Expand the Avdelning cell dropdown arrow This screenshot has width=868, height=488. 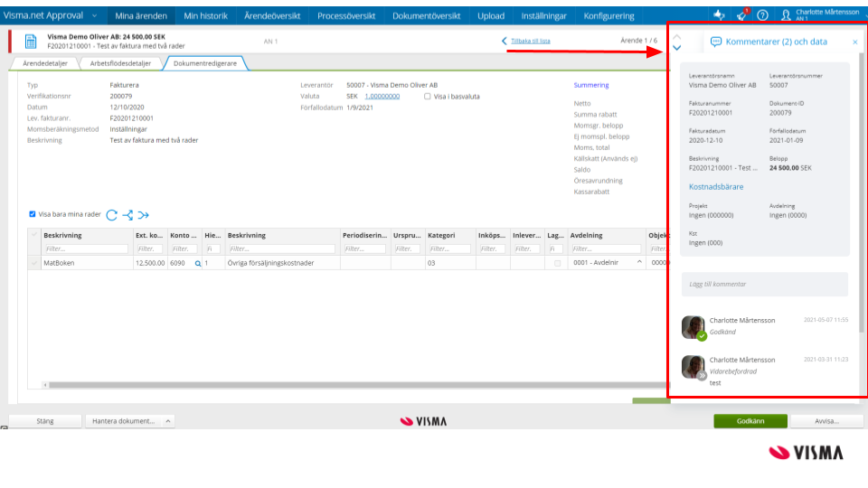(639, 262)
